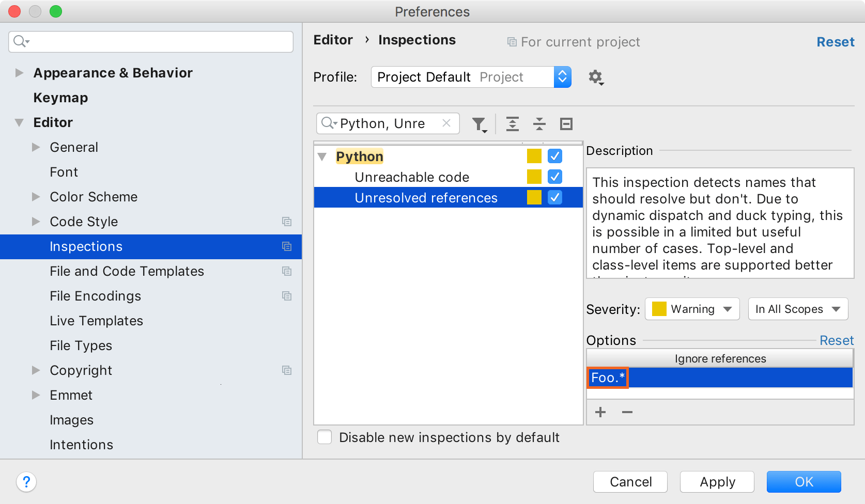The width and height of the screenshot is (865, 504).
Task: Collapse the Editor section in the sidebar
Action: pyautogui.click(x=19, y=122)
